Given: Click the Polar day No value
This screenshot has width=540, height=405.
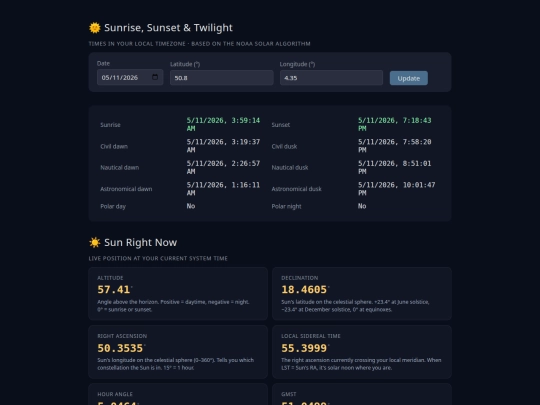Looking at the screenshot, I should [x=191, y=206].
